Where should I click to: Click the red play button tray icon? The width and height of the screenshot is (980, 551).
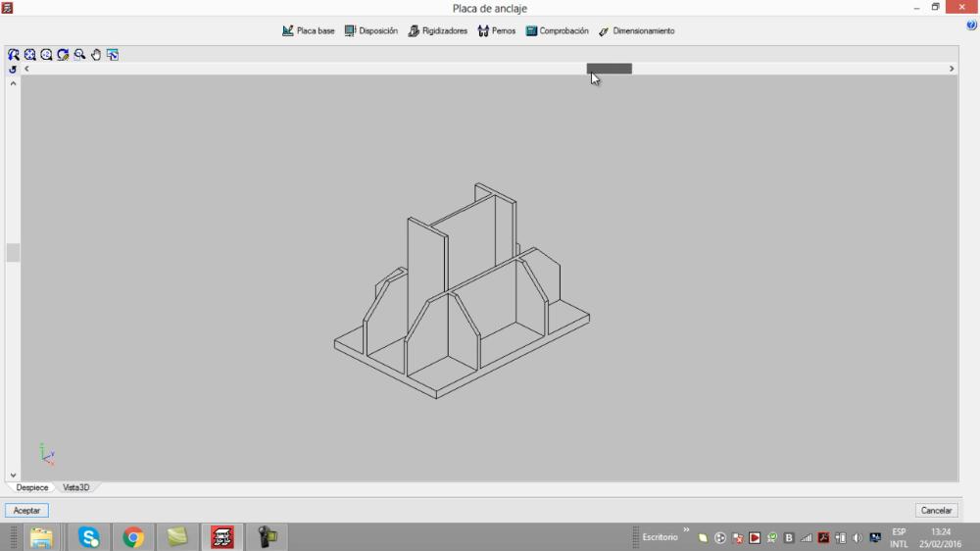(x=755, y=538)
